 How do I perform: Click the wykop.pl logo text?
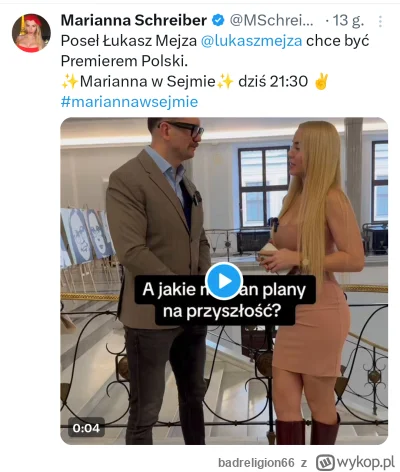tap(366, 462)
